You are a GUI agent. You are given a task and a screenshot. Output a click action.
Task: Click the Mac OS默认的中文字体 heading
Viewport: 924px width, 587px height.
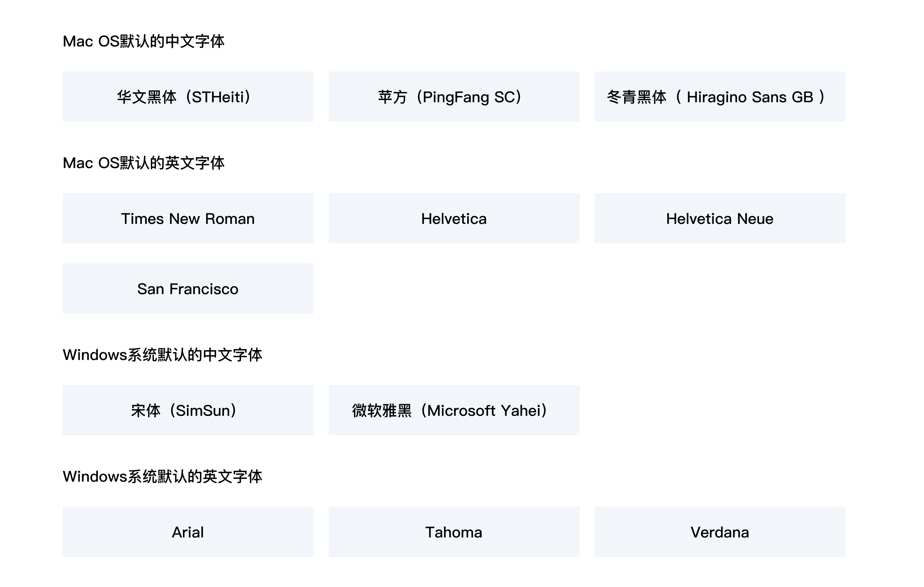pyautogui.click(x=144, y=41)
